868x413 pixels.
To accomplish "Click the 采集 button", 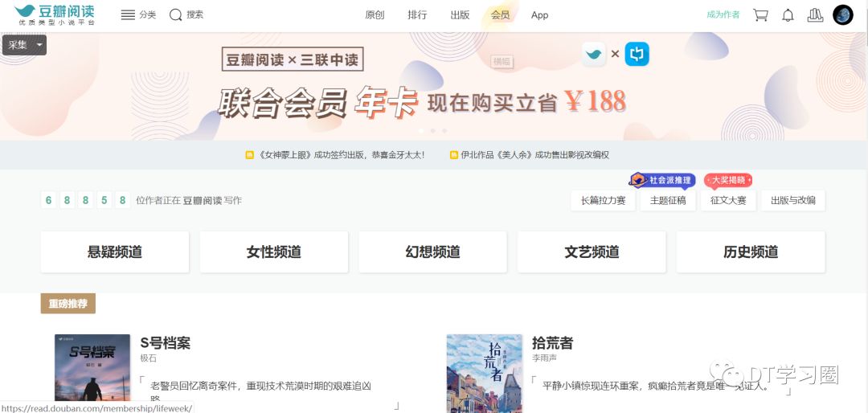I will [x=18, y=45].
